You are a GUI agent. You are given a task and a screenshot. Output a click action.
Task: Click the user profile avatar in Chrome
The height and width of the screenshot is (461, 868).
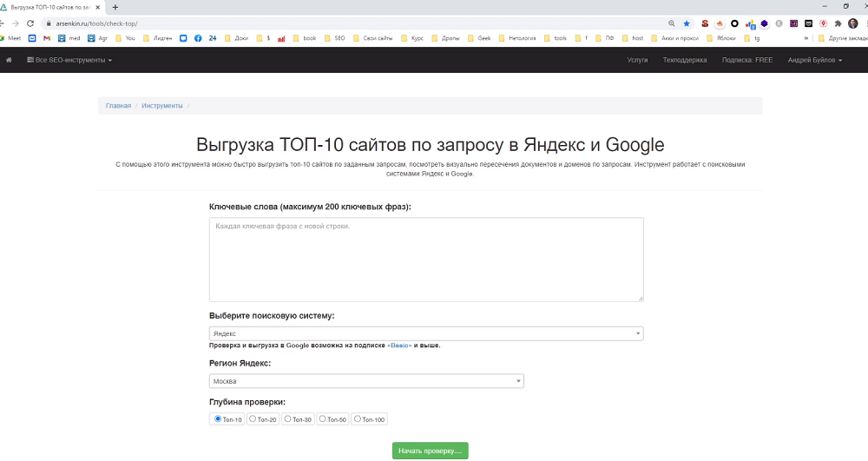point(853,23)
